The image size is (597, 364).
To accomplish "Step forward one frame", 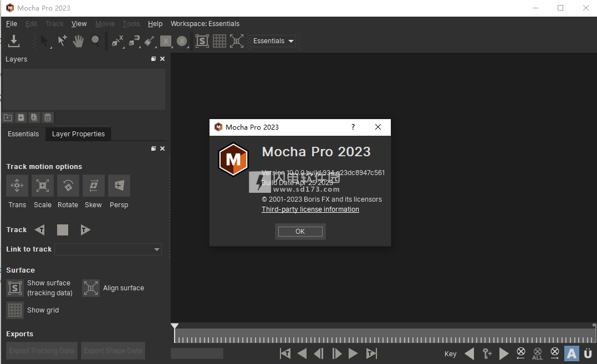I will pos(337,353).
